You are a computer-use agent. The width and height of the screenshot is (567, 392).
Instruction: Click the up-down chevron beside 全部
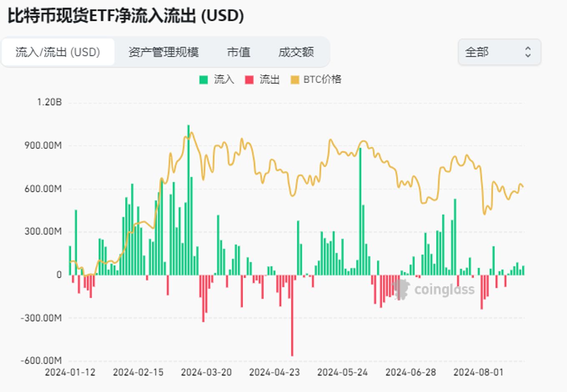tap(528, 52)
